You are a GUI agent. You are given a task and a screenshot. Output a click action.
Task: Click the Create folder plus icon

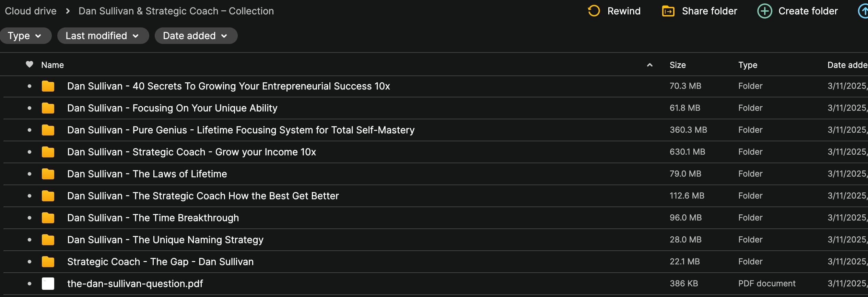tap(764, 11)
